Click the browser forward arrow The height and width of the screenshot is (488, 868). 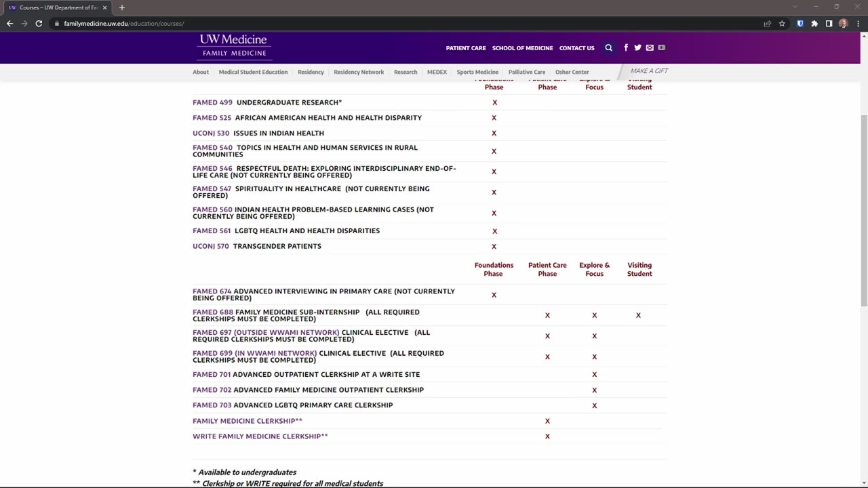click(24, 23)
